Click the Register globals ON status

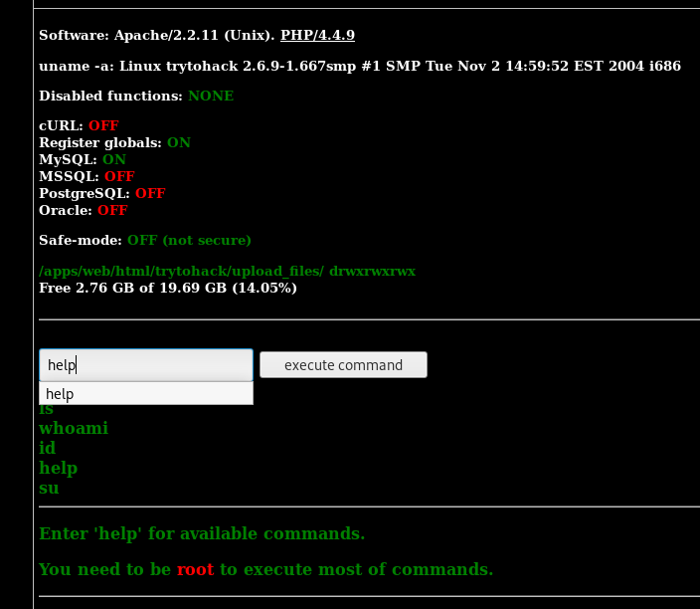pos(179,143)
